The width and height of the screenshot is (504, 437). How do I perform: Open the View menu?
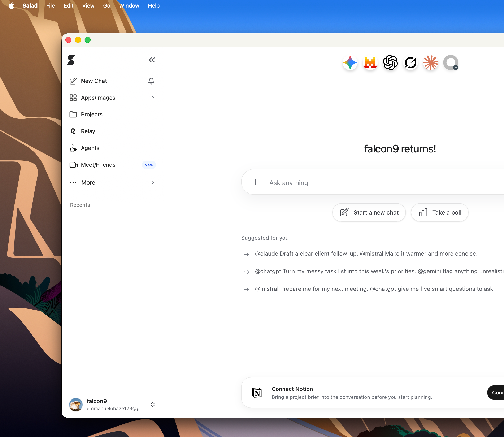[x=88, y=6]
